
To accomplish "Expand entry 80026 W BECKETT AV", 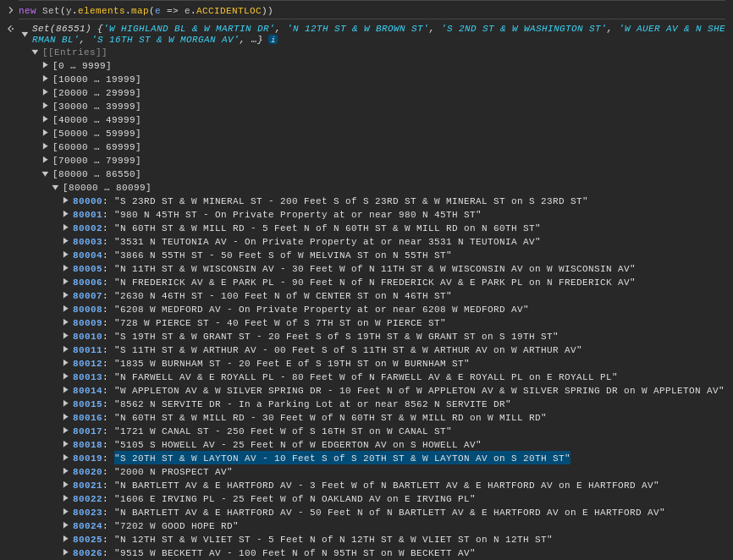I will tap(66, 553).
